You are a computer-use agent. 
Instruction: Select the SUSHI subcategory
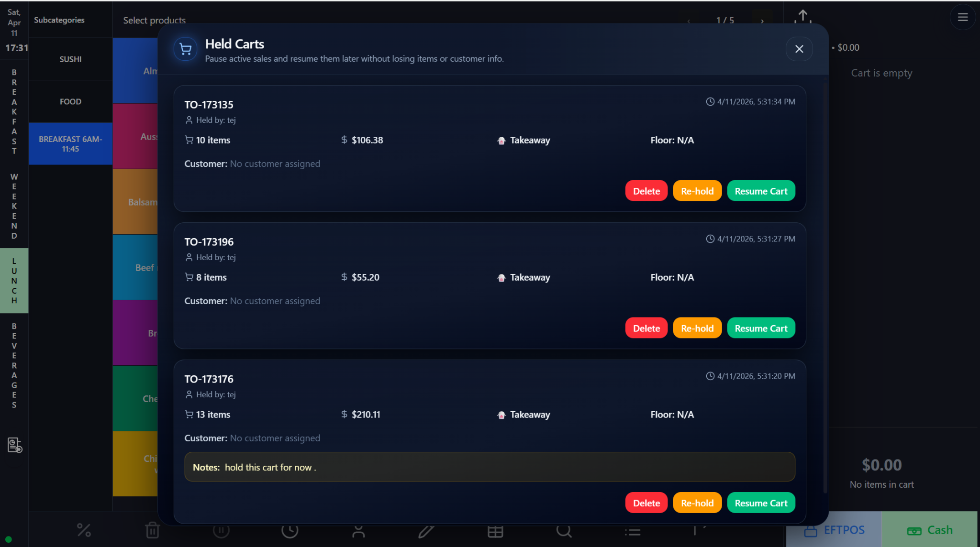pos(70,59)
